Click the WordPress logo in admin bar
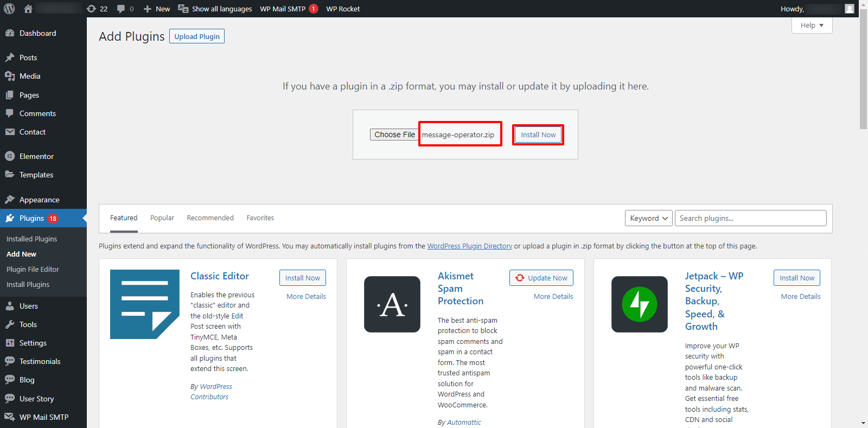This screenshot has width=868, height=428. click(9, 9)
